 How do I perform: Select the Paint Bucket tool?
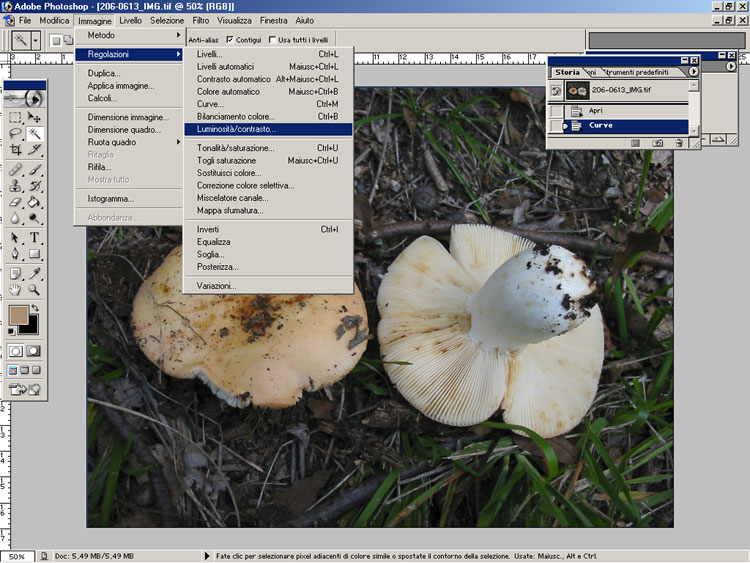[35, 203]
